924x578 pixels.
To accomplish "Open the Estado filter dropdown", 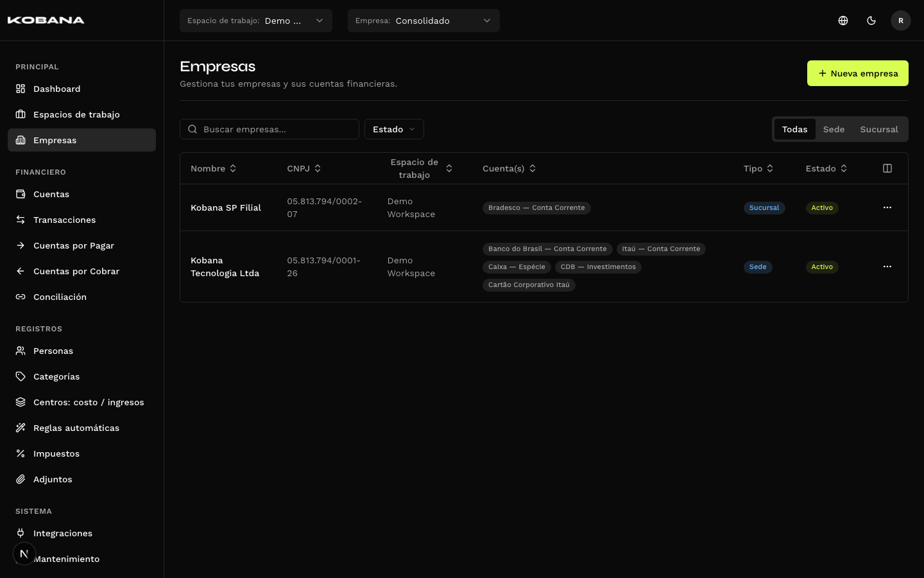I will click(x=394, y=129).
